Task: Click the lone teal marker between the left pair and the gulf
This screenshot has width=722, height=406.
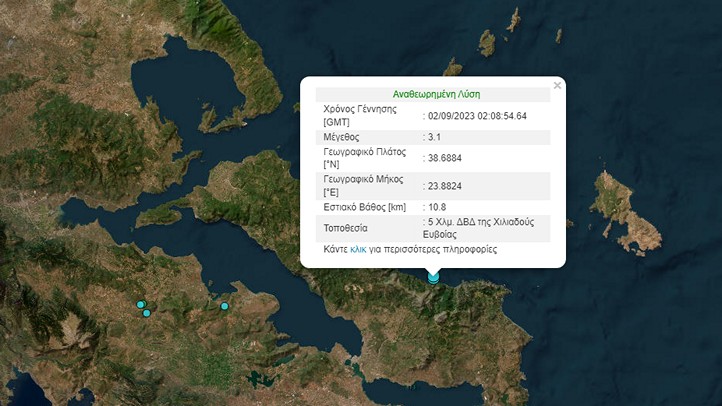Action: tap(225, 306)
